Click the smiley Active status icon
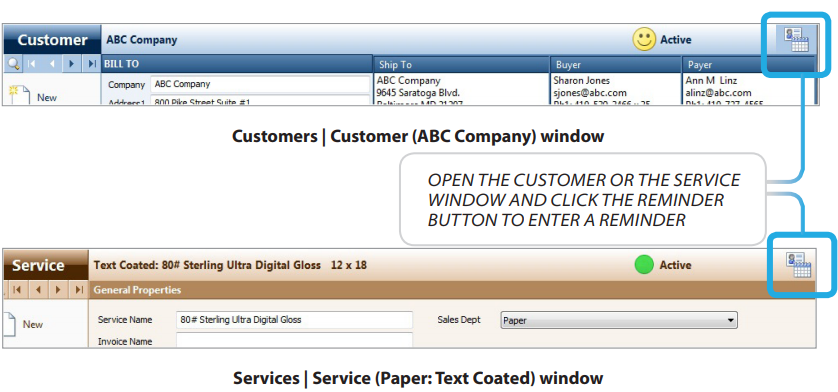 click(x=645, y=40)
